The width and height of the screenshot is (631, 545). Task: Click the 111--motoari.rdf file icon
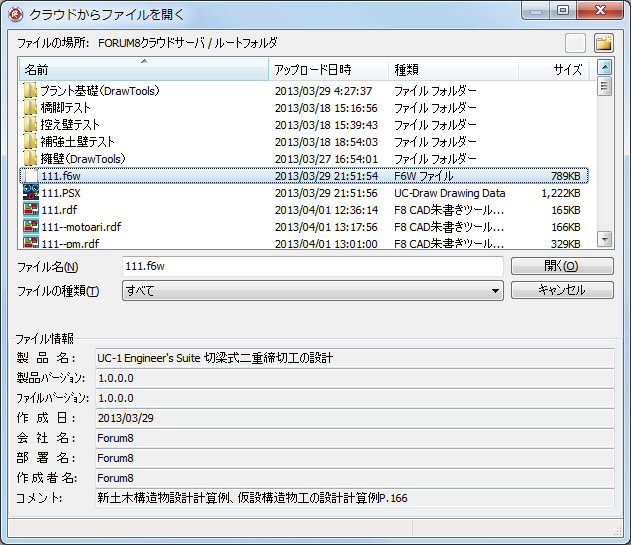[x=31, y=226]
